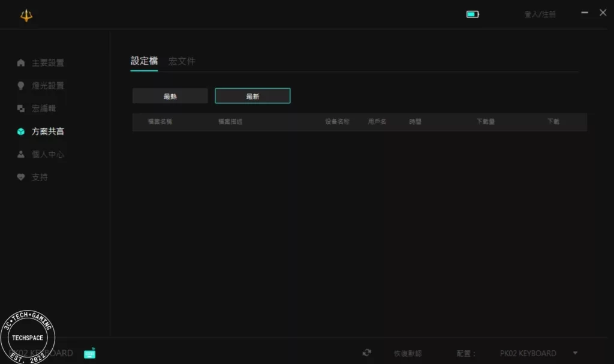Click the 用戶名 column header
This screenshot has width=614, height=364.
coord(377,122)
